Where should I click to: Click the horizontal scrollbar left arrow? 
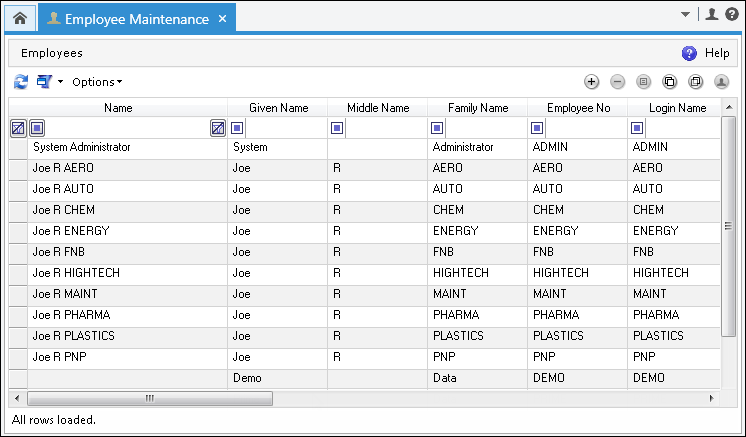coord(18,398)
